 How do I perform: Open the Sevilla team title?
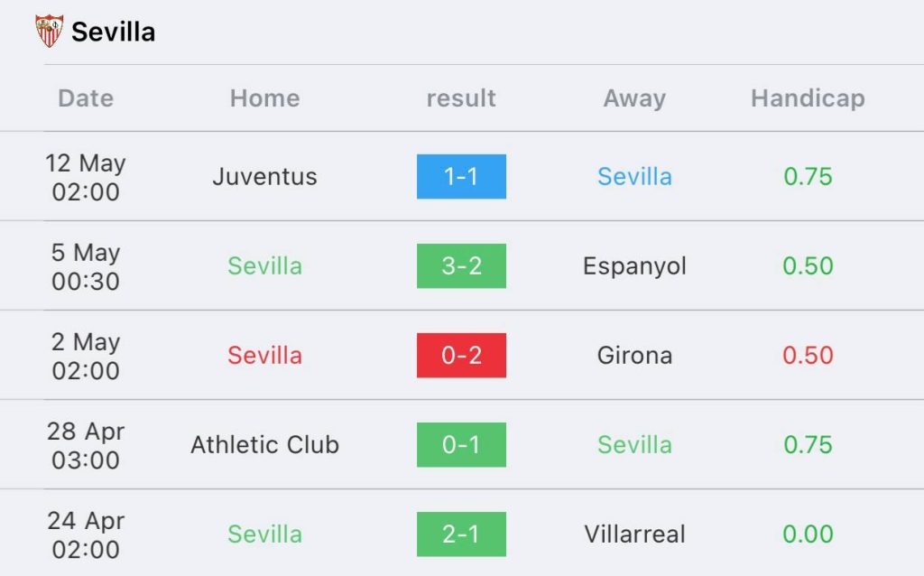point(113,32)
